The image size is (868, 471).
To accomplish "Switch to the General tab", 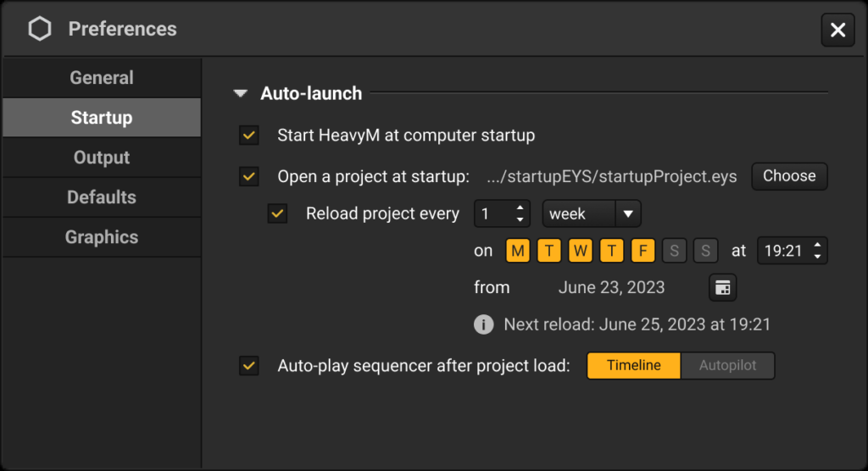I will 102,77.
